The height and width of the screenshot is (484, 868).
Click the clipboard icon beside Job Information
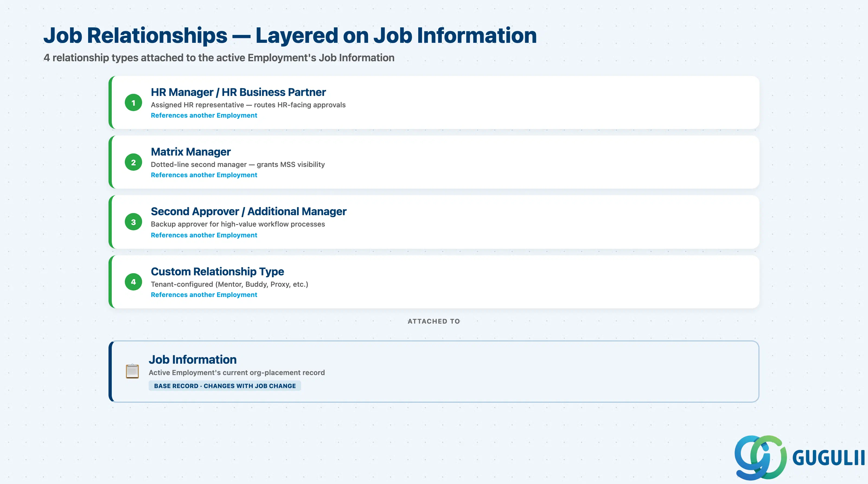point(132,371)
